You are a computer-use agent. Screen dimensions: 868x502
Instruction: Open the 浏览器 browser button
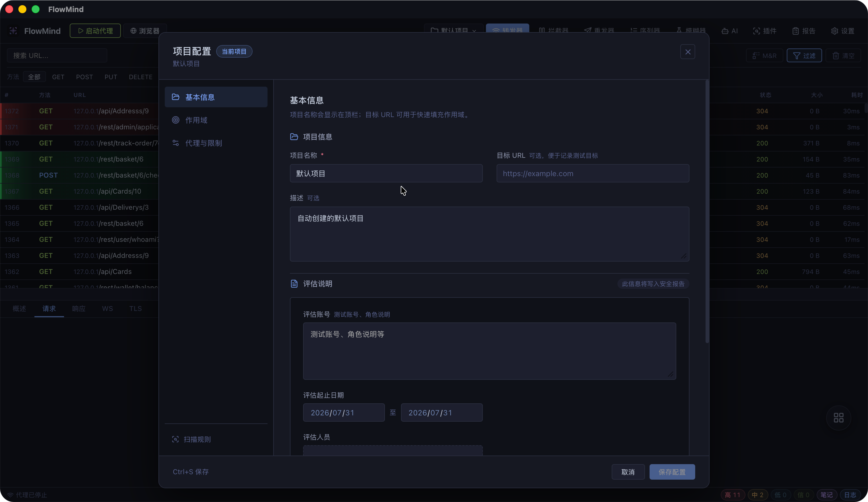click(145, 31)
